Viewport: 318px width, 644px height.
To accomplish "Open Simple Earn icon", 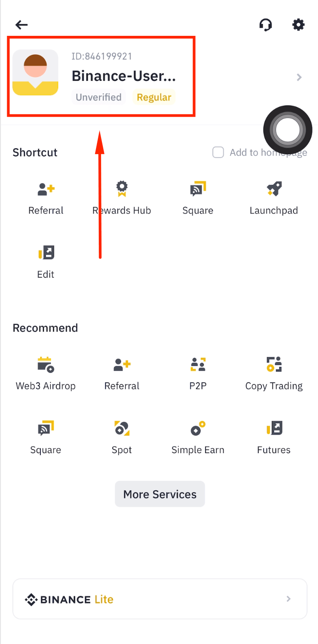I will pos(198,428).
